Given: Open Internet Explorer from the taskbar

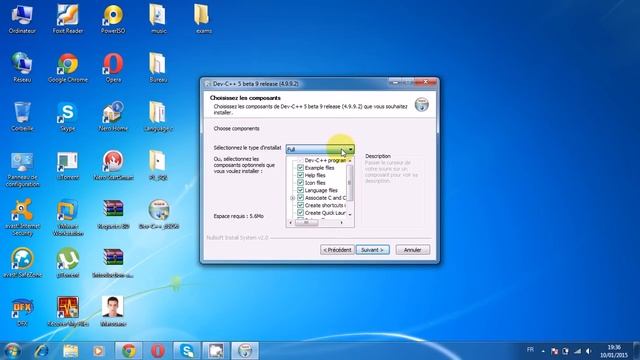Looking at the screenshot, I should [42, 351].
